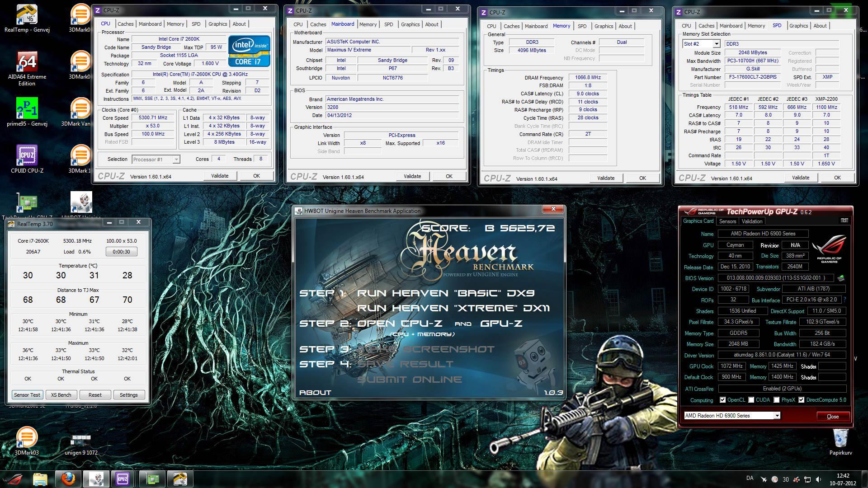Switch to Sensors tab in GPU-Z

[x=727, y=221]
